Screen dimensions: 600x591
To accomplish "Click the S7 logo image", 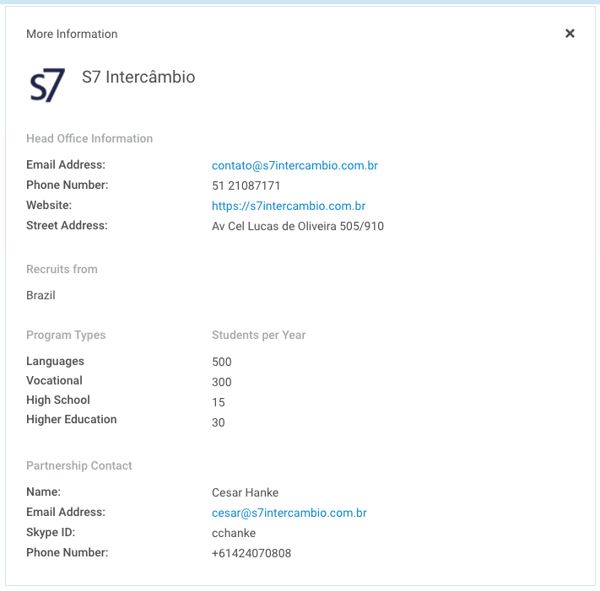I will pyautogui.click(x=47, y=85).
